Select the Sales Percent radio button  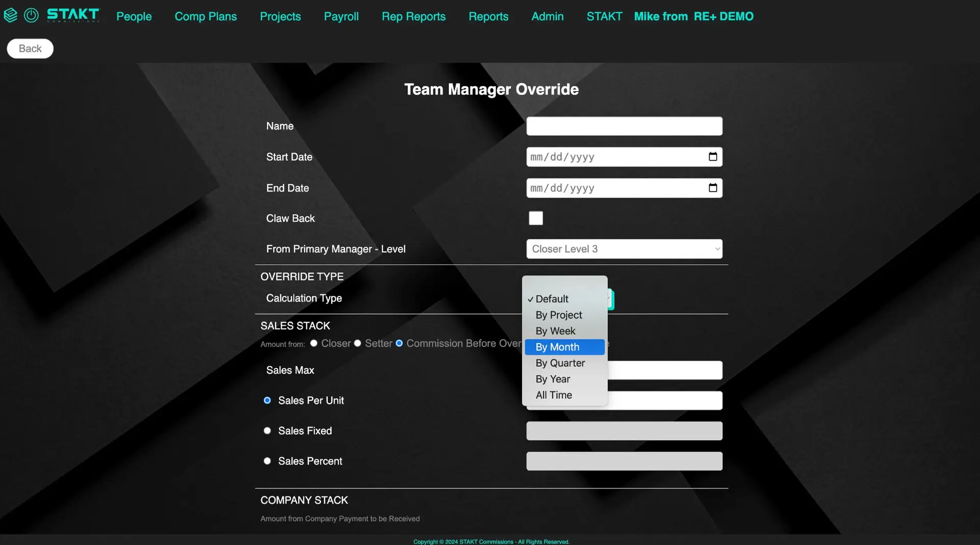coord(267,461)
